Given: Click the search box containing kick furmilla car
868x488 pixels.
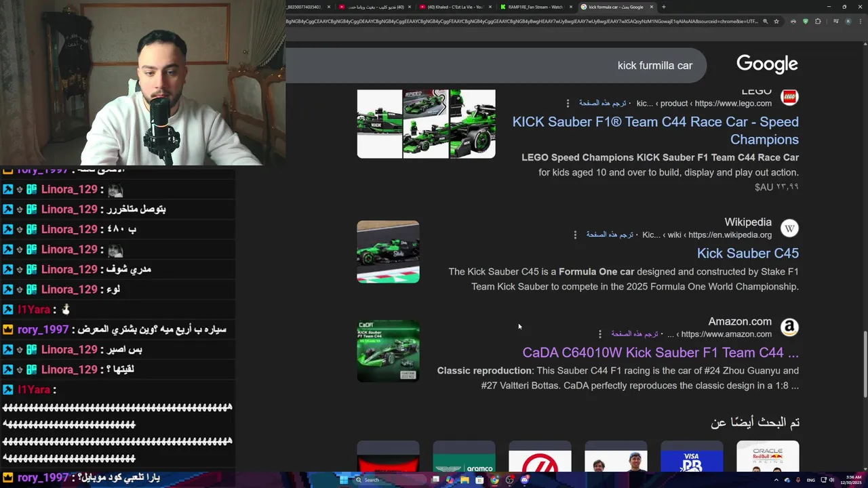Looking at the screenshot, I should pos(496,65).
